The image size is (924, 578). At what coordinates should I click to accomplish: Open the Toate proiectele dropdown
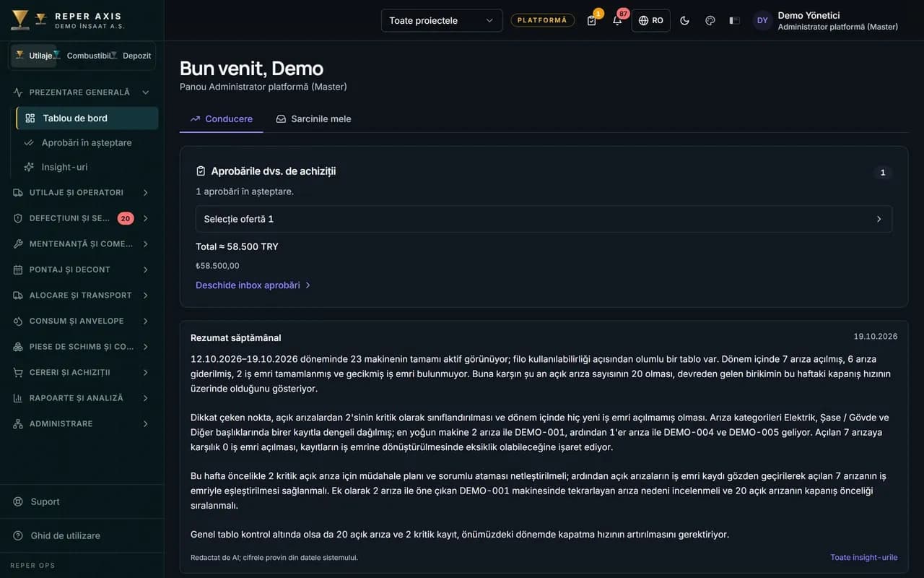pyautogui.click(x=442, y=20)
